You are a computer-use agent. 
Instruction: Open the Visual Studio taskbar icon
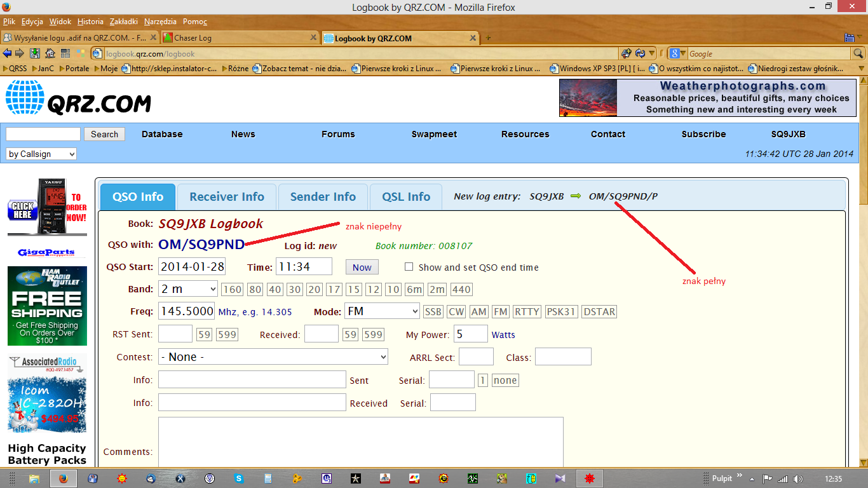pos(560,478)
